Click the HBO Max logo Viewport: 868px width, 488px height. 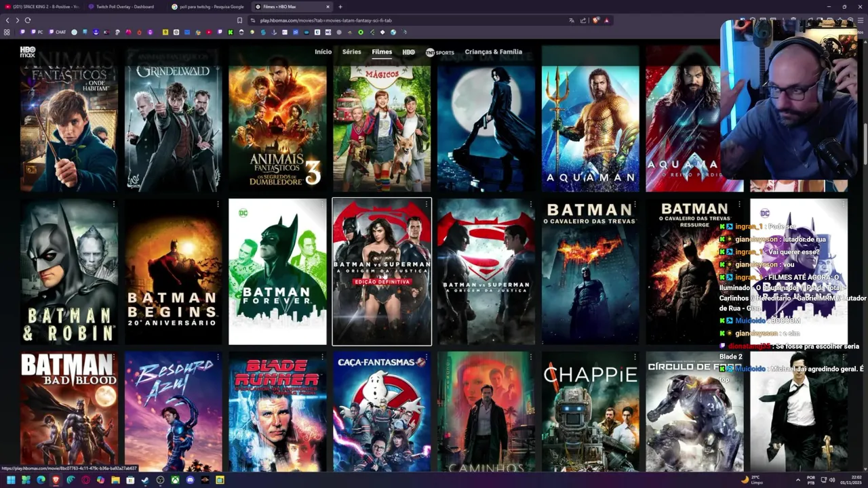[x=27, y=52]
